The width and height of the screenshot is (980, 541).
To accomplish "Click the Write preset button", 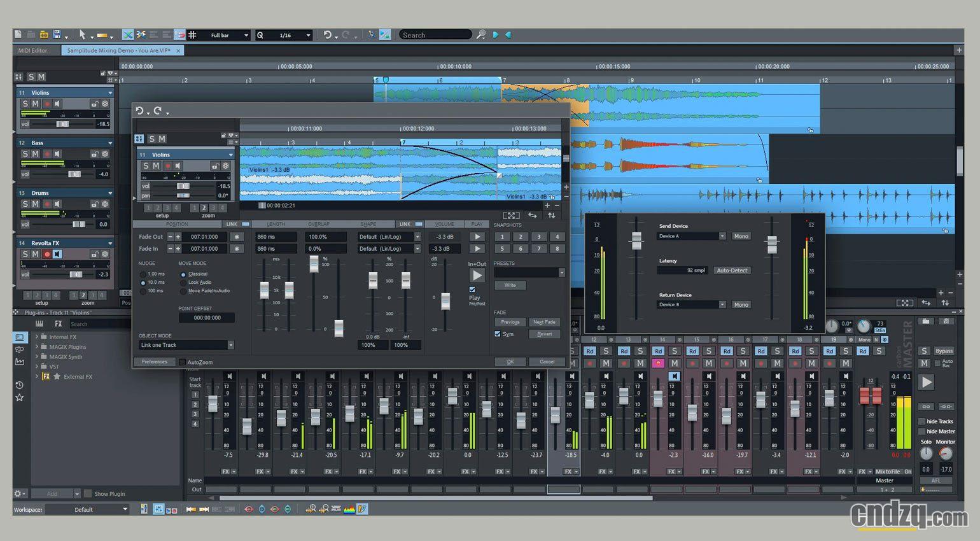I will 510,285.
